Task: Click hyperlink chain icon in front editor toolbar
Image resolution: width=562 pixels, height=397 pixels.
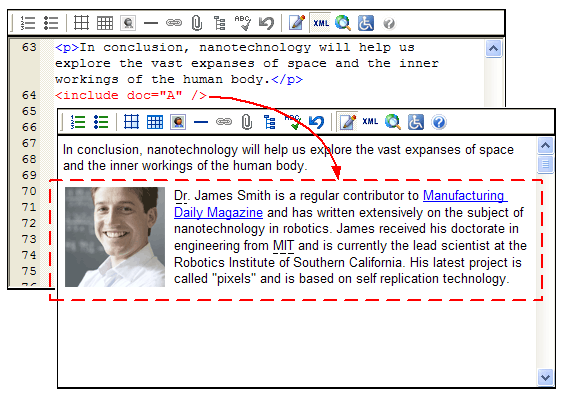Action: [224, 122]
